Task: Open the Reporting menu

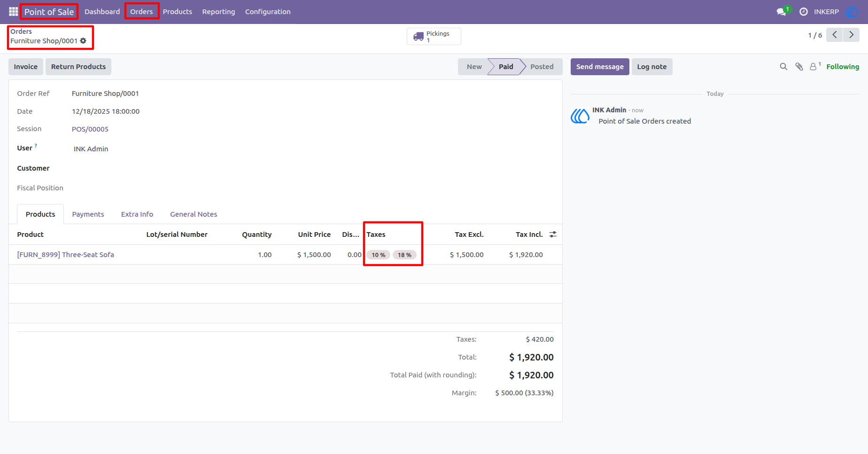Action: coord(218,11)
